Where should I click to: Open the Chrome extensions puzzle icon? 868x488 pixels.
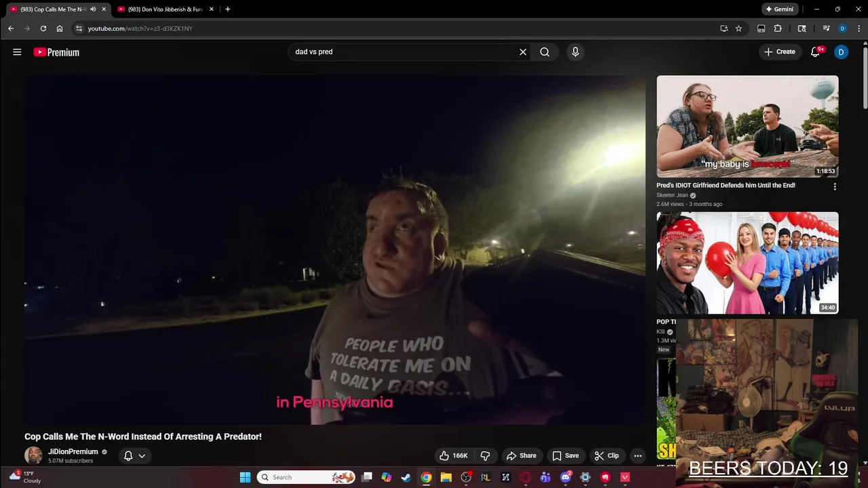[778, 28]
